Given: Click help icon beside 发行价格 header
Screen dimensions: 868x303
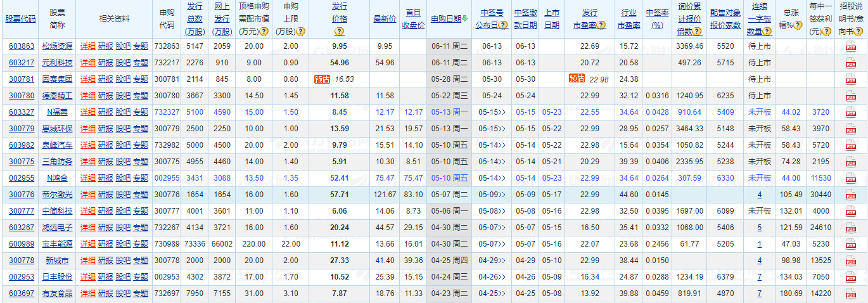Looking at the screenshot, I should tap(340, 31).
